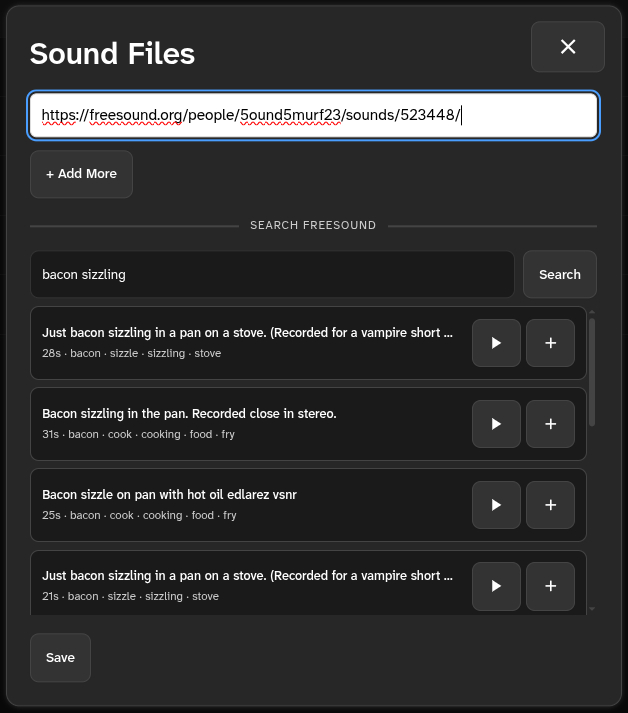Image resolution: width=628 pixels, height=713 pixels.
Task: Click the scroll-down arrow of results list
Action: pyautogui.click(x=592, y=608)
